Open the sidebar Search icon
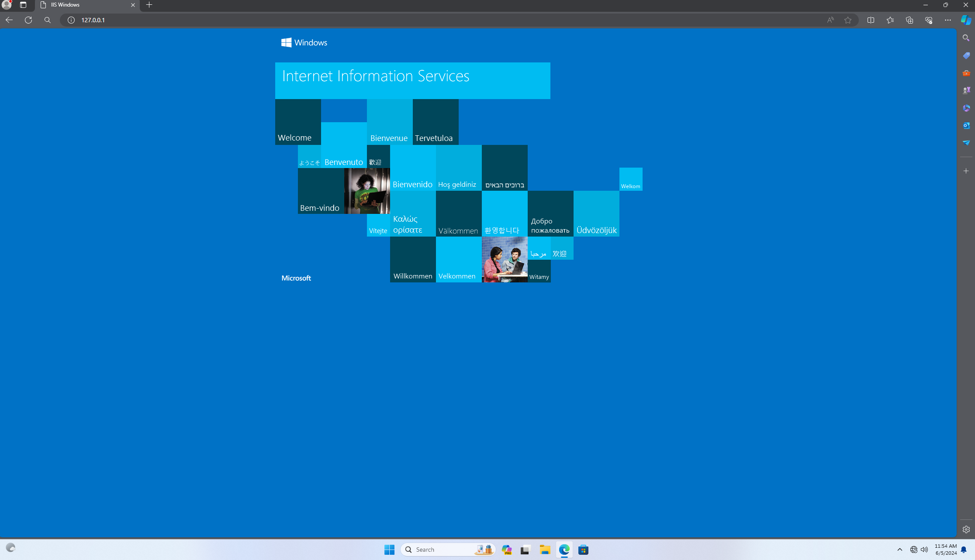975x560 pixels. 966,38
